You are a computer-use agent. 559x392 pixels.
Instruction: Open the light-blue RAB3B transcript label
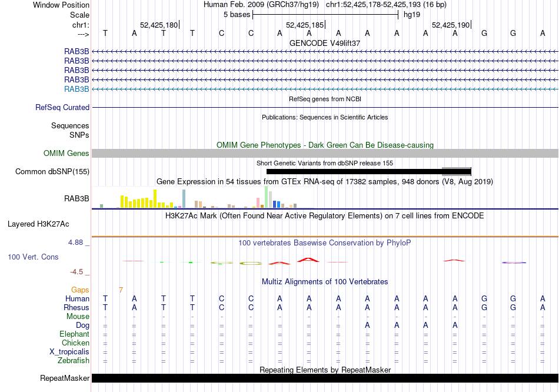point(76,89)
